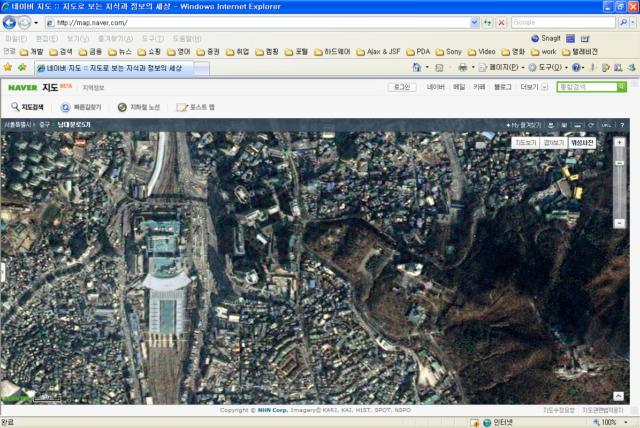Click the 카페 link in header

[x=479, y=87]
